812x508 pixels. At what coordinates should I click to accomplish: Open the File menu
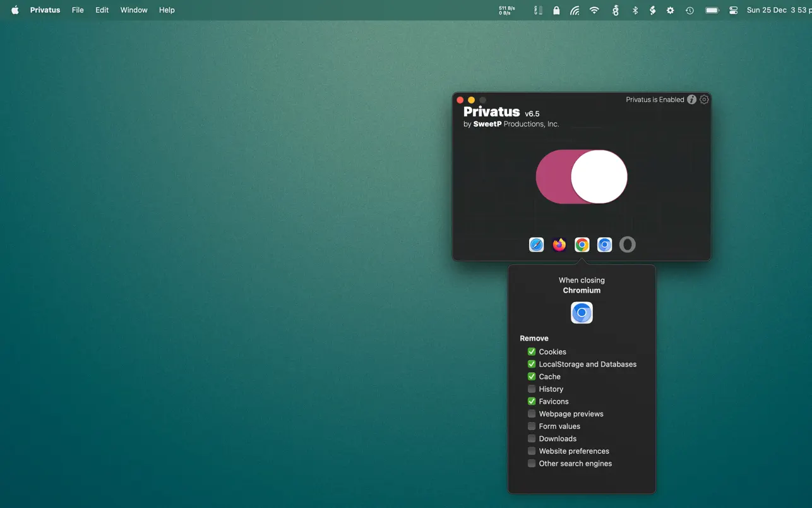point(78,10)
